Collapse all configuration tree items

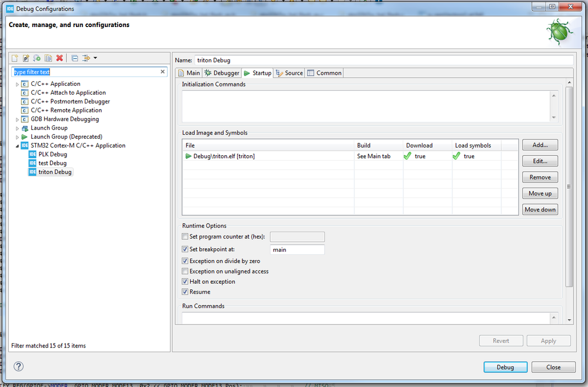(x=75, y=58)
